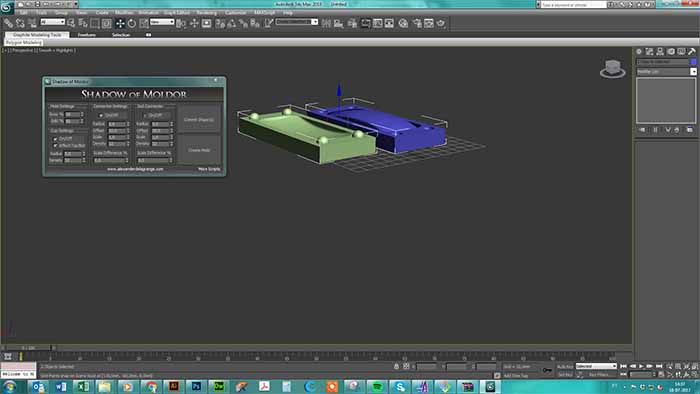
Task: Toggle the second Gap Settings checkbox
Action: point(55,145)
